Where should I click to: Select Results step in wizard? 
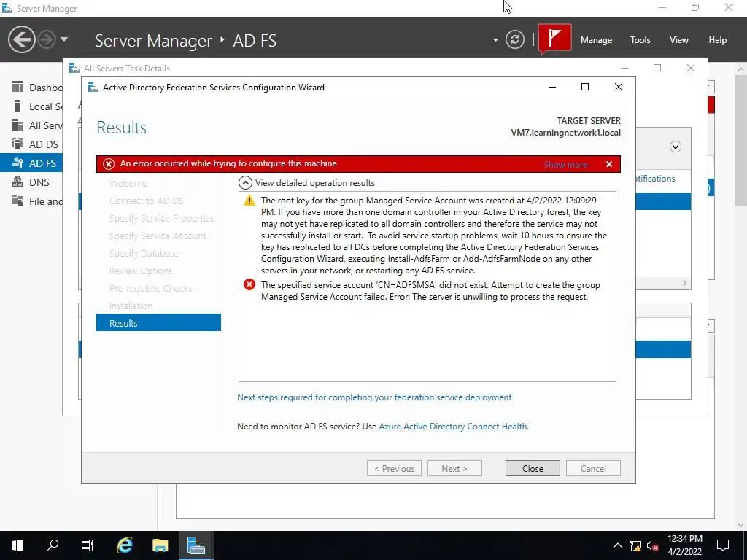click(158, 322)
